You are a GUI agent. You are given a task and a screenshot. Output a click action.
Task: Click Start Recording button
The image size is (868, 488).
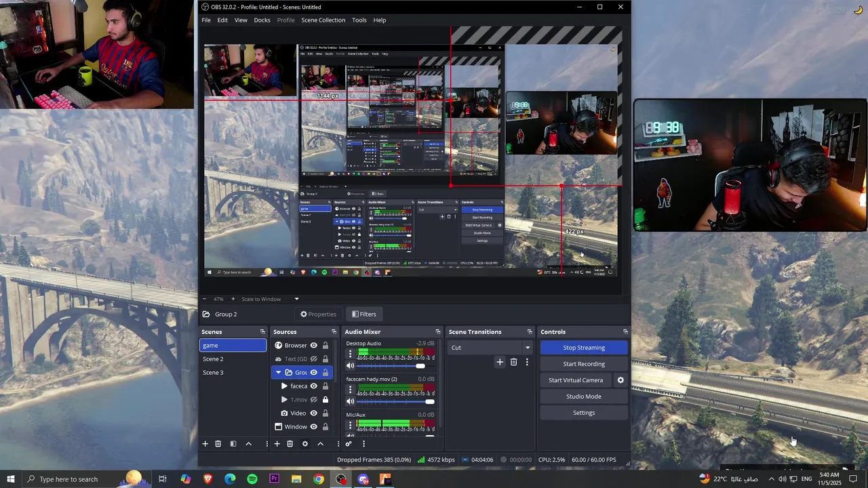[x=584, y=364]
